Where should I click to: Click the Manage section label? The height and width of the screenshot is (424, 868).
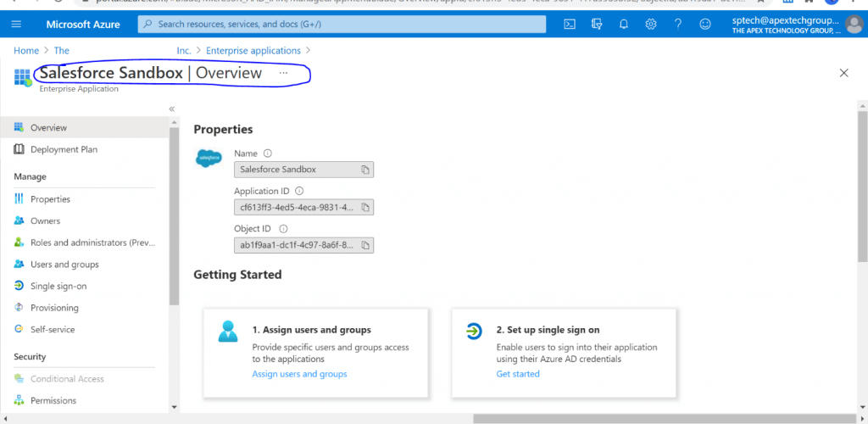[30, 176]
